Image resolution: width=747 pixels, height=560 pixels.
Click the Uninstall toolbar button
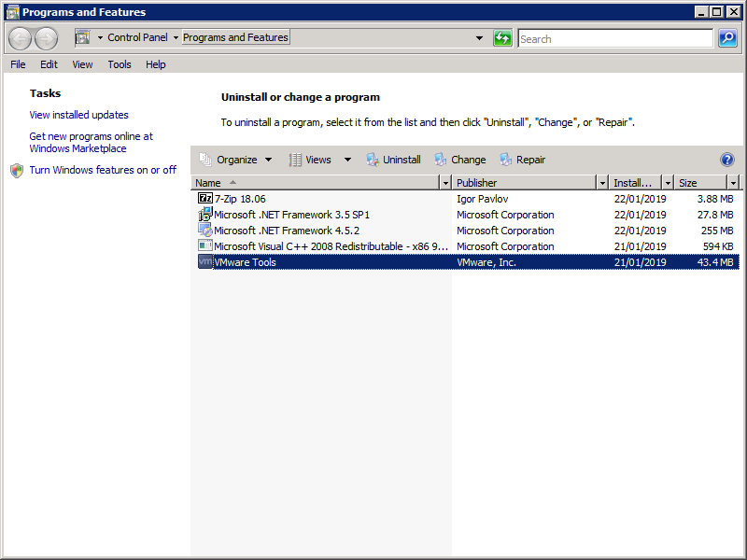pos(393,160)
